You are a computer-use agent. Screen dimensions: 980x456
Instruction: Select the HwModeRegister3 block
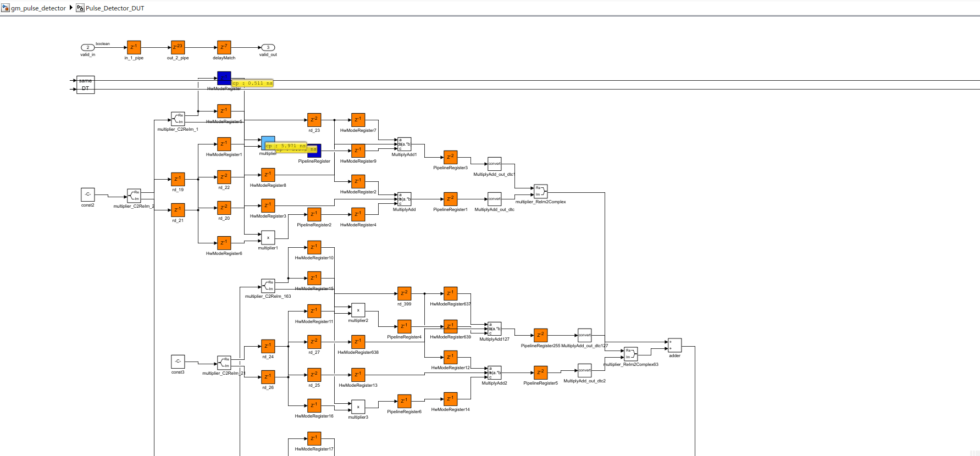coord(268,205)
